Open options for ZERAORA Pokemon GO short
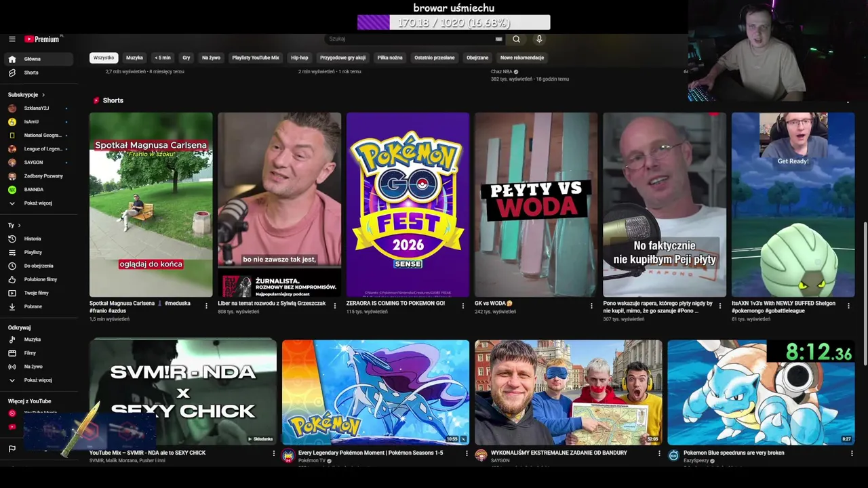The image size is (868, 488). point(463,306)
